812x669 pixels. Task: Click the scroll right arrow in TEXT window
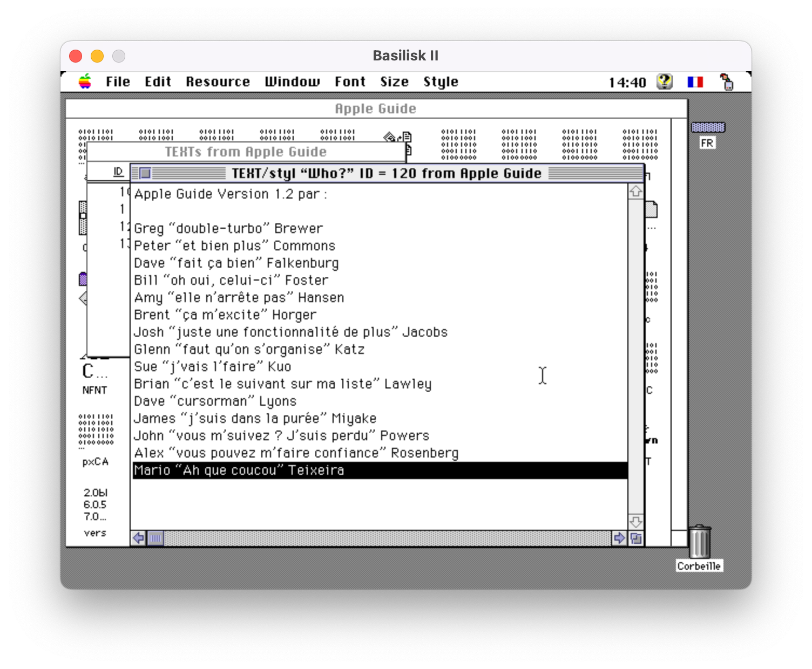[x=619, y=538]
